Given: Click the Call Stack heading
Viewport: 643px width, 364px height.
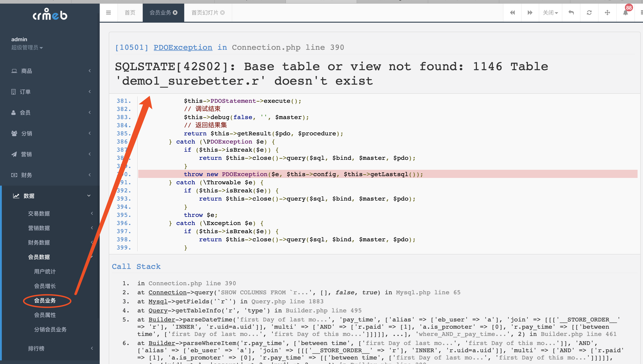Looking at the screenshot, I should [136, 266].
